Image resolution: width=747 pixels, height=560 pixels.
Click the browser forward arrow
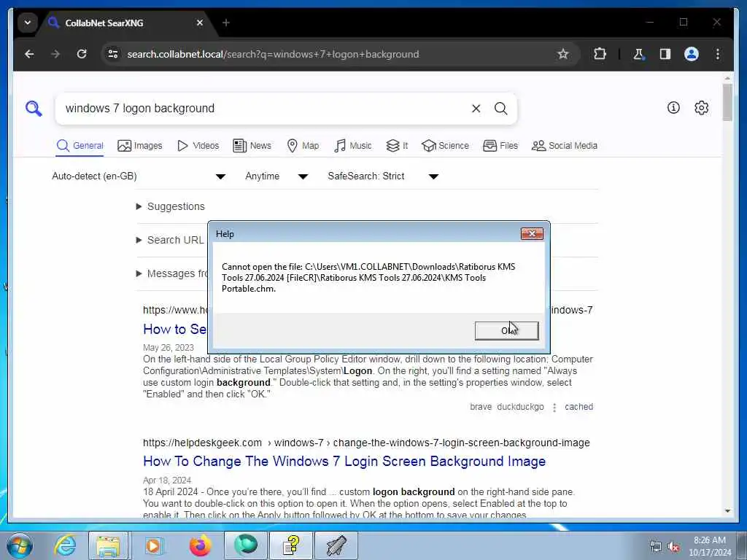pyautogui.click(x=55, y=54)
